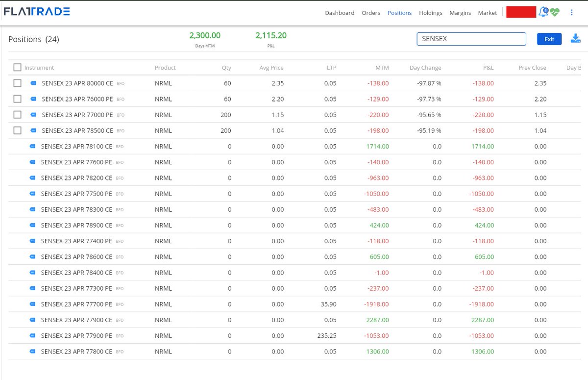Viewport: 588px width, 380px height.
Task: Click the blue tag icon beside SENSEX 23 APR 76000 PE
Action: click(33, 99)
